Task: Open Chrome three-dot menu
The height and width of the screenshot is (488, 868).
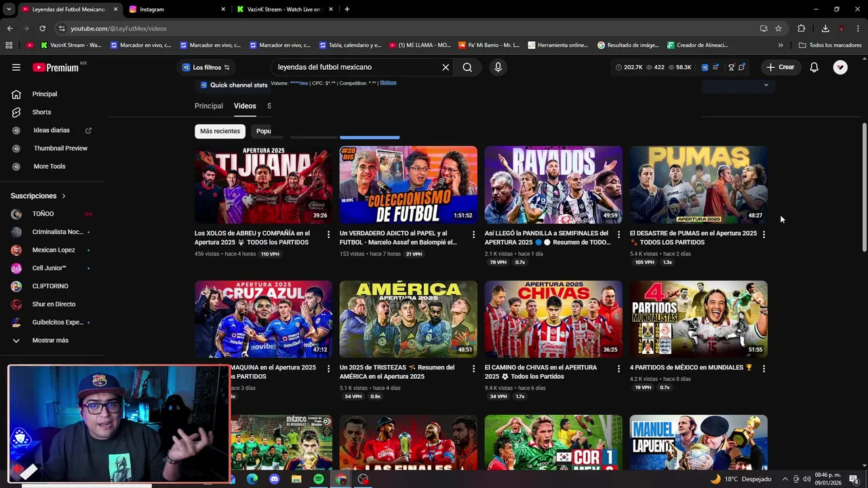Action: pos(858,28)
